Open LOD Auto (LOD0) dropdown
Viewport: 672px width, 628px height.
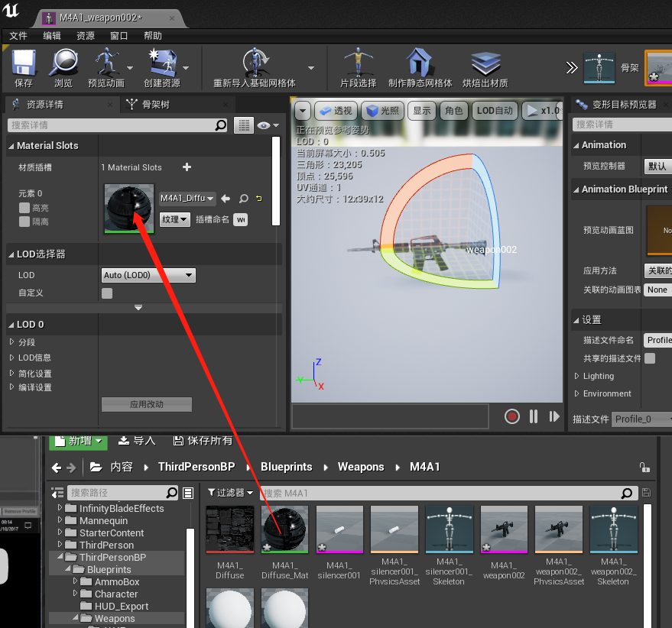[148, 276]
